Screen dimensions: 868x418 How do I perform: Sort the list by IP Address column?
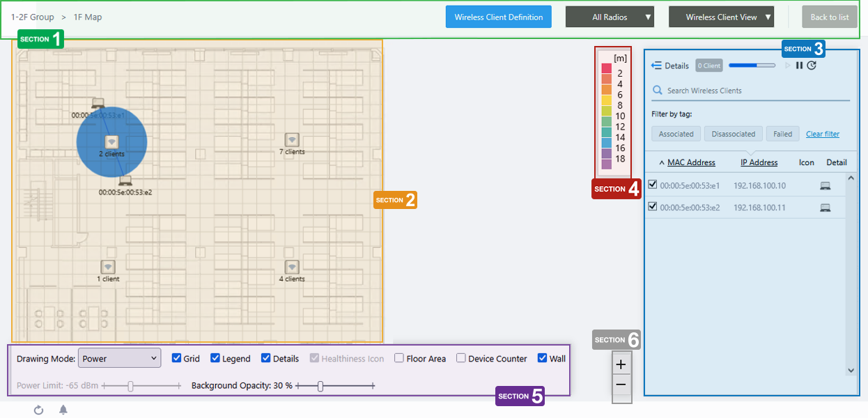[x=759, y=162]
